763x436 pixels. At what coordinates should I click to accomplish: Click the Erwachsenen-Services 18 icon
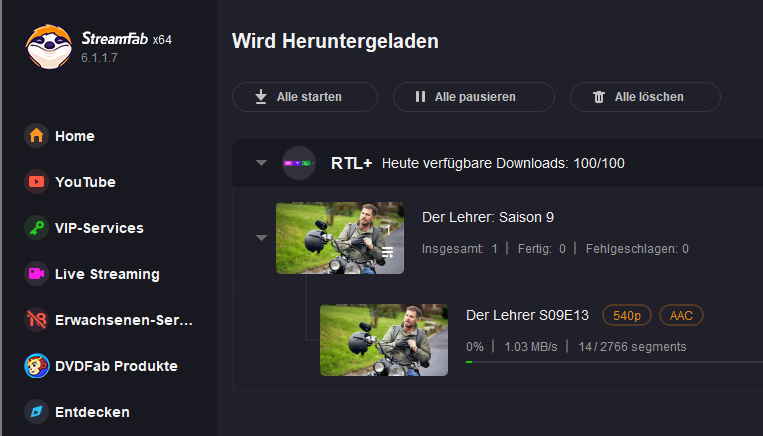[36, 320]
